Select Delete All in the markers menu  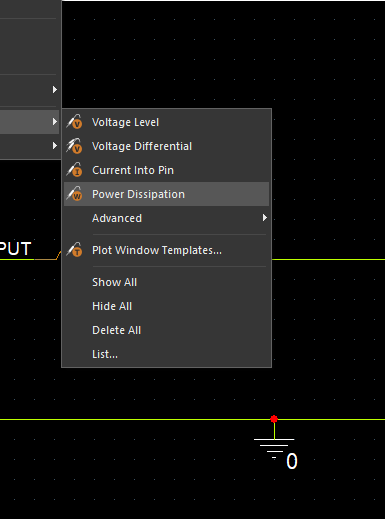(117, 330)
